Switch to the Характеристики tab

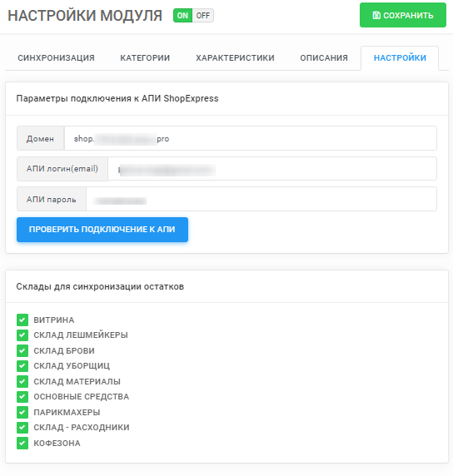click(x=235, y=58)
